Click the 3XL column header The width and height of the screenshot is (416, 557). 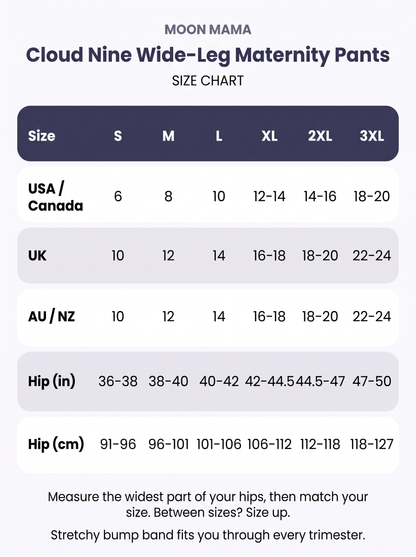[372, 136]
